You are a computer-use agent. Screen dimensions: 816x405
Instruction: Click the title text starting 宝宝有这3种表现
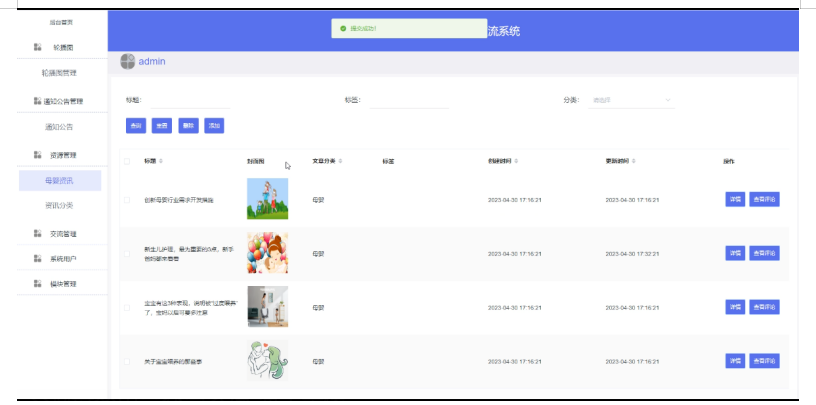tap(192, 308)
